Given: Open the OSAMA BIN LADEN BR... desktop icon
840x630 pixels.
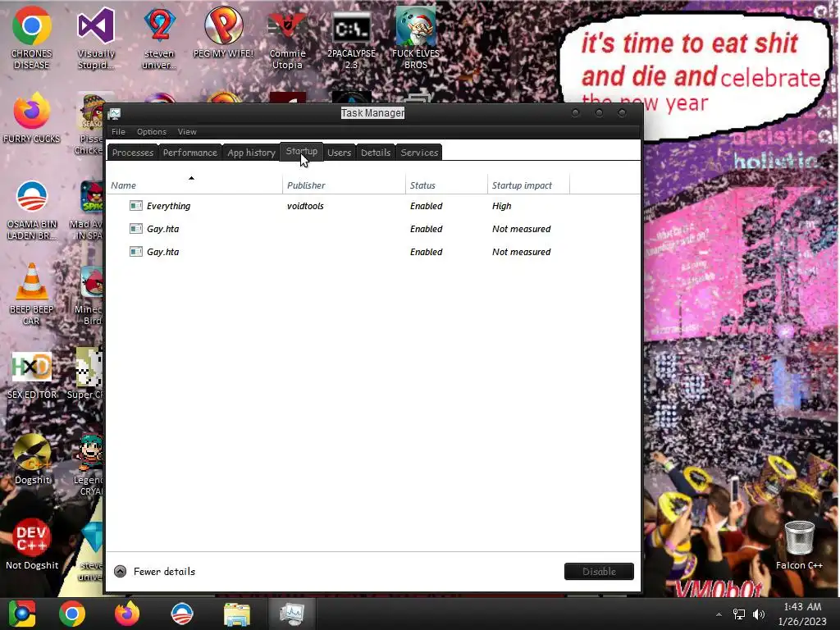Looking at the screenshot, I should tap(32, 209).
